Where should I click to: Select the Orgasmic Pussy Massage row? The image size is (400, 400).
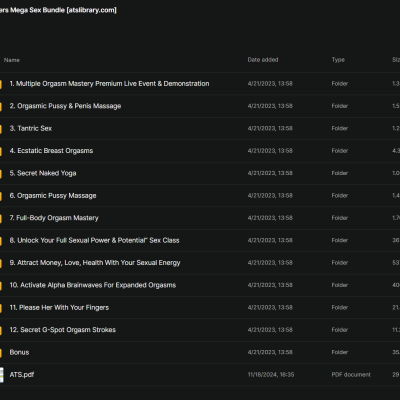point(200,196)
